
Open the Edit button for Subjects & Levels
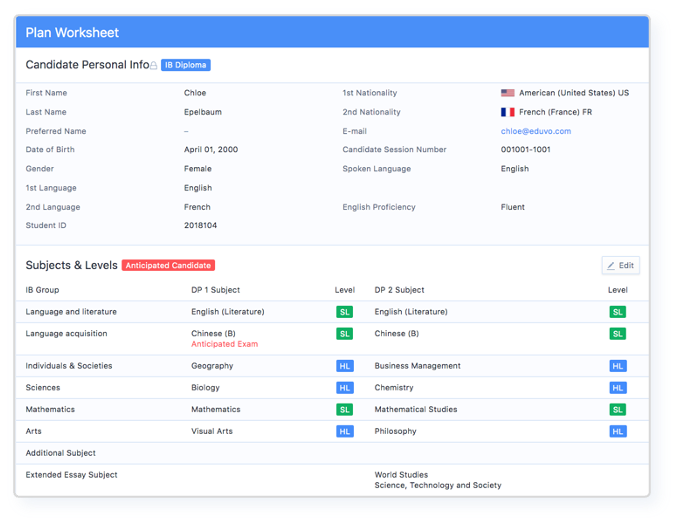[620, 266]
